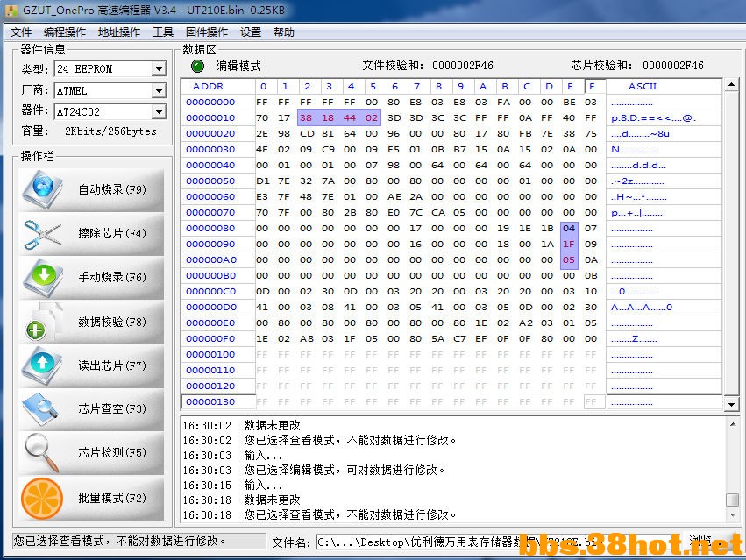Click column header F in hex grid
Viewport: 746px width, 560px height.
pyautogui.click(x=592, y=87)
